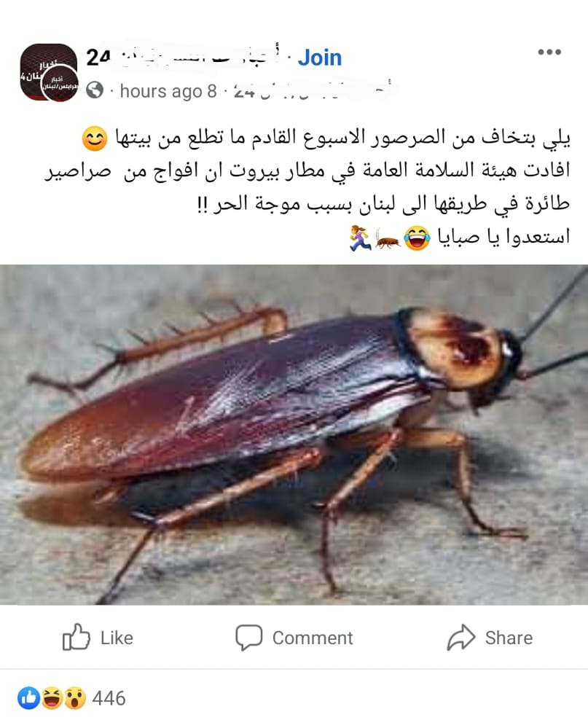View the 446 reactions count
Image resolution: width=588 pixels, height=728 pixels.
109,698
